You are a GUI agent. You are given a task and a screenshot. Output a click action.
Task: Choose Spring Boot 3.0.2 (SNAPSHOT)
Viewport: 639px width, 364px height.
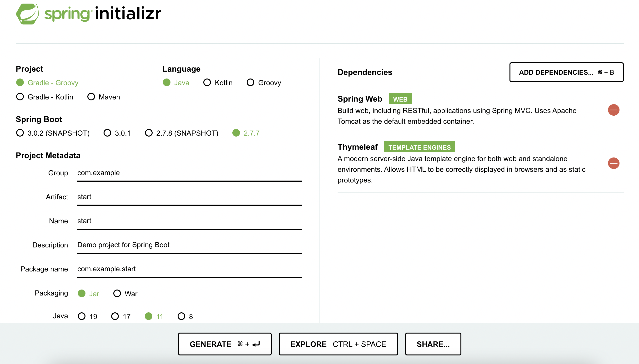53,133
